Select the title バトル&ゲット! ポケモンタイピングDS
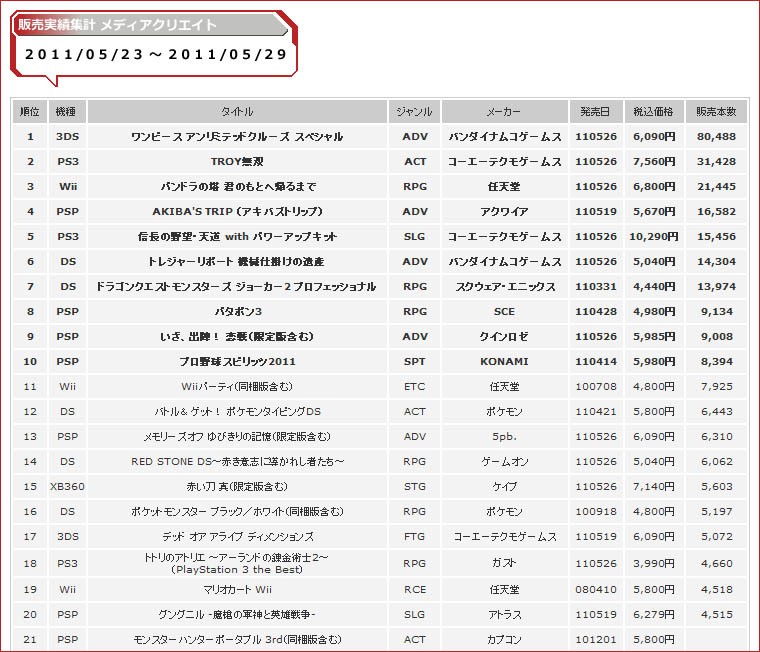The width and height of the screenshot is (760, 652). (237, 412)
